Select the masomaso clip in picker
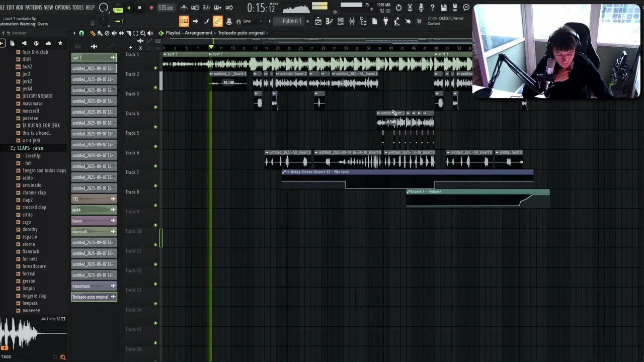This screenshot has height=362, width=644. coord(94,286)
